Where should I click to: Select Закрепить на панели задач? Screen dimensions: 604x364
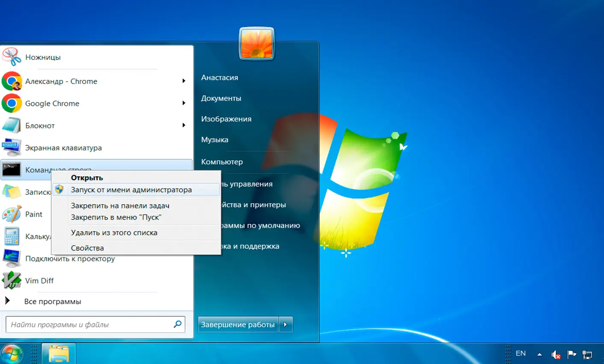(120, 205)
